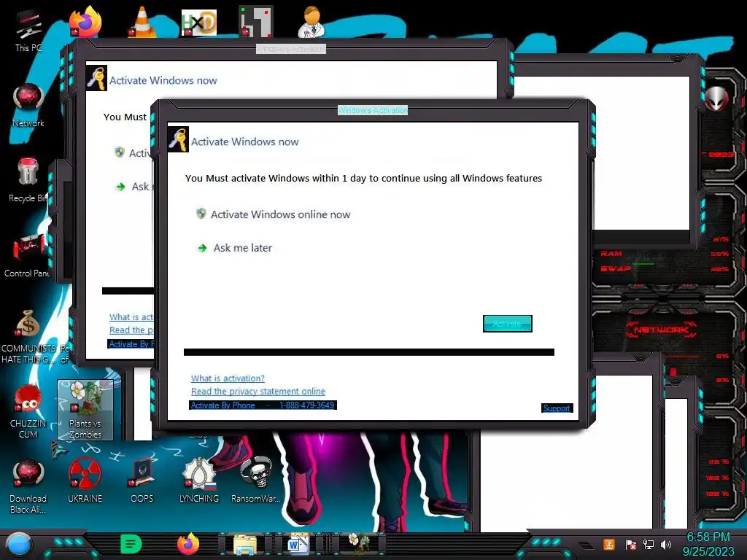This screenshot has width=747, height=560.
Task: Open What is act link in back window
Action: click(131, 317)
